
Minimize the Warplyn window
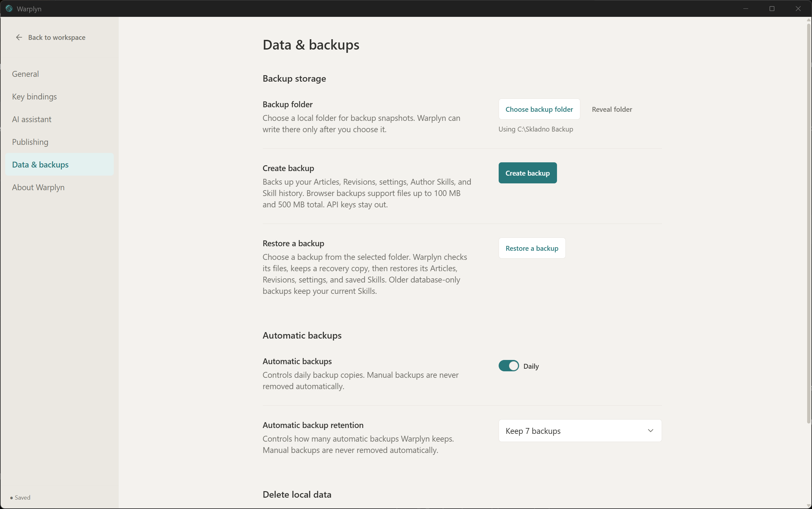[746, 8]
